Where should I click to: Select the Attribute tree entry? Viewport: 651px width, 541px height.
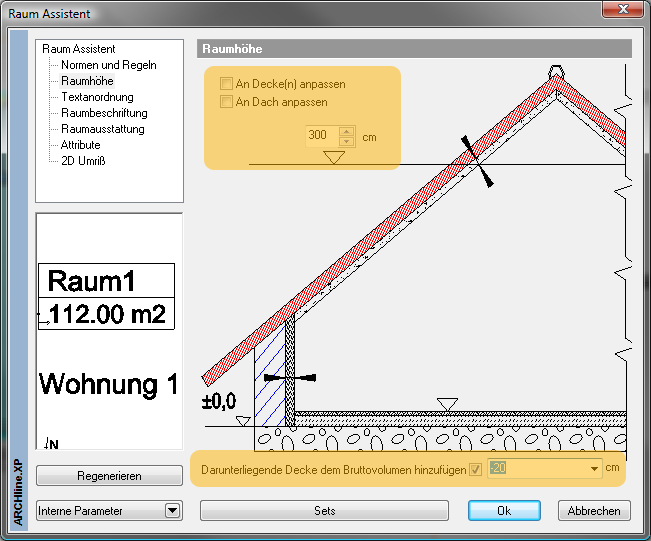[x=81, y=145]
